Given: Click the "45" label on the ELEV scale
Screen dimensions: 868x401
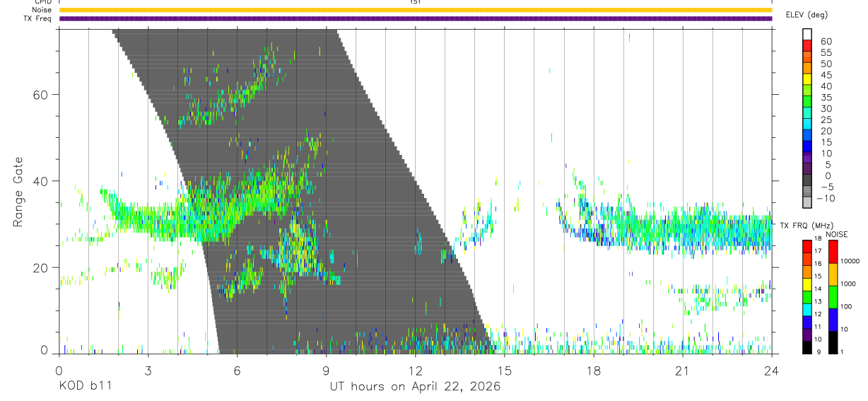Looking at the screenshot, I should pos(826,75).
